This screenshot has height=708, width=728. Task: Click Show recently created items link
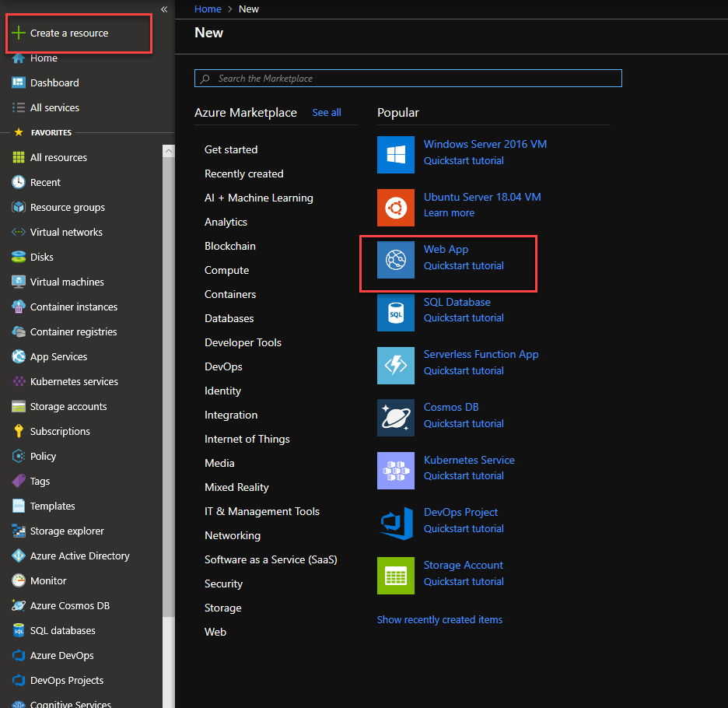[439, 620]
